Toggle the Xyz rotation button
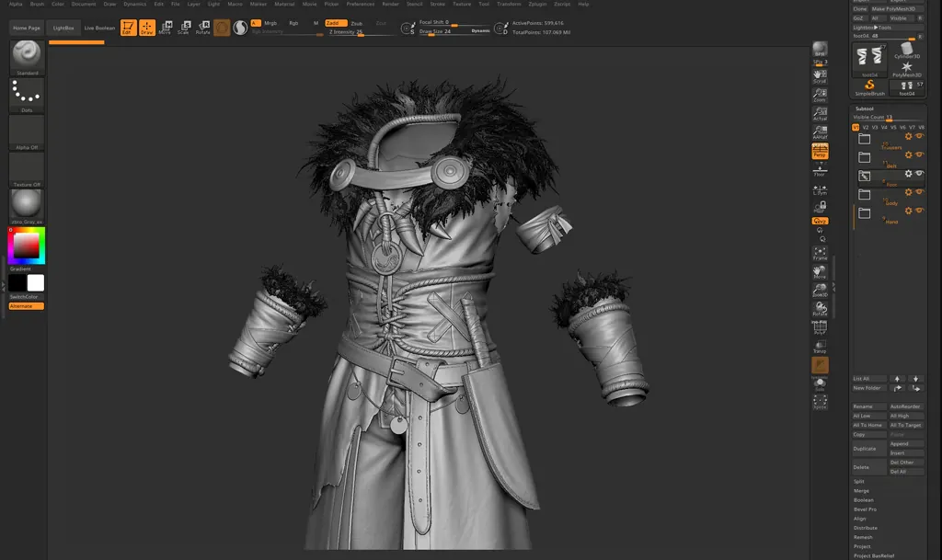 [x=820, y=221]
